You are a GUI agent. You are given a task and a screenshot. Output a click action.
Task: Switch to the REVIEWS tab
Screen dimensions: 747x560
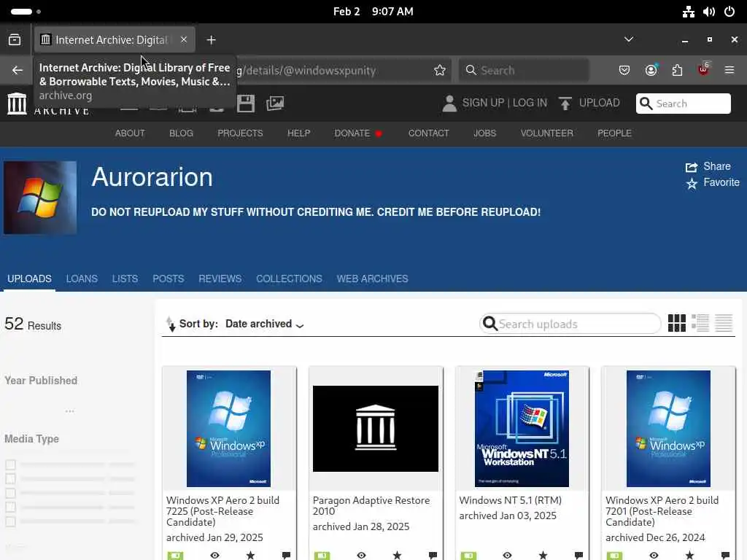(x=220, y=279)
